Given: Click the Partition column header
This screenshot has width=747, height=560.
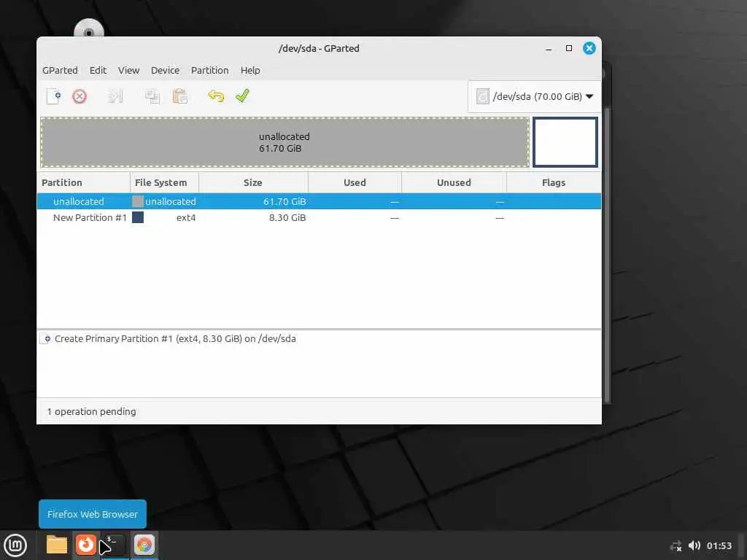Looking at the screenshot, I should pyautogui.click(x=83, y=183).
